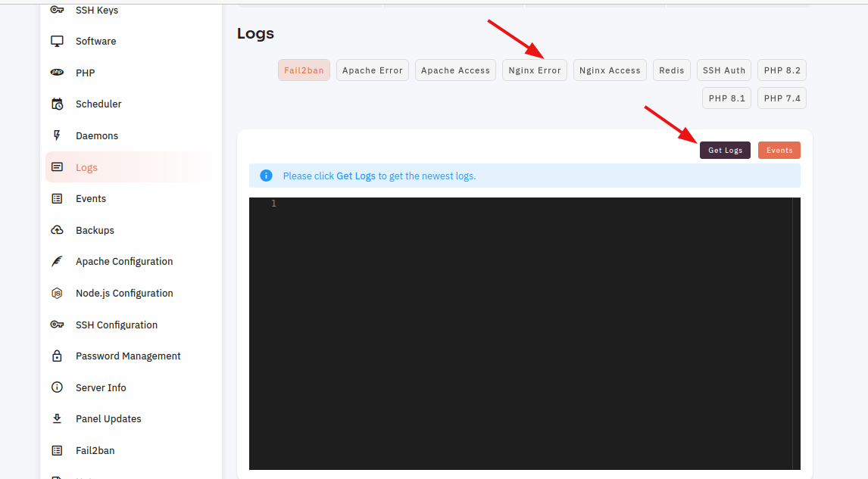
Task: Click the Panel Updates download icon
Action: coord(57,418)
